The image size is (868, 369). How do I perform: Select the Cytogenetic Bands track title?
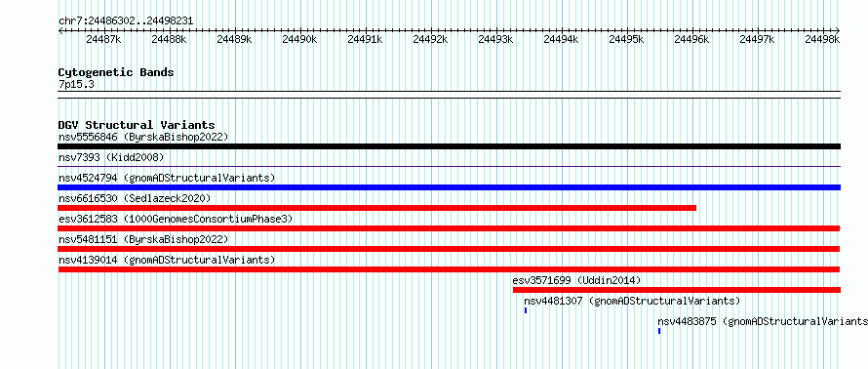(116, 72)
